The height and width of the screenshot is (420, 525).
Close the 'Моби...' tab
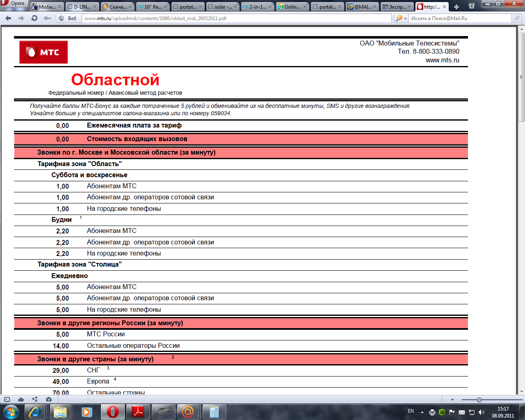tap(60, 7)
